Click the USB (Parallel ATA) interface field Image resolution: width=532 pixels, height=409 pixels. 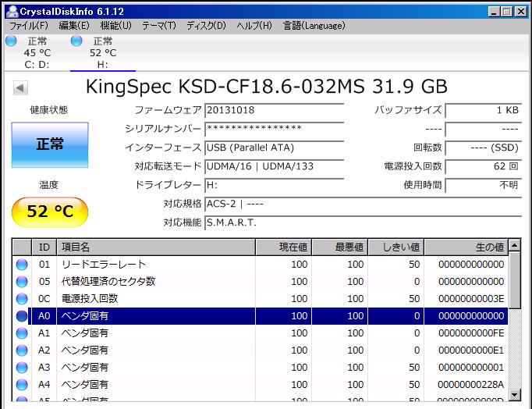coord(274,148)
